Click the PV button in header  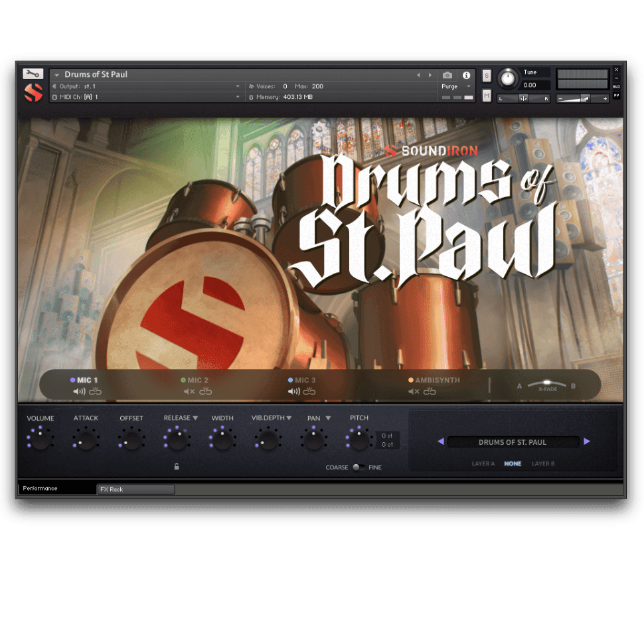pos(617,96)
